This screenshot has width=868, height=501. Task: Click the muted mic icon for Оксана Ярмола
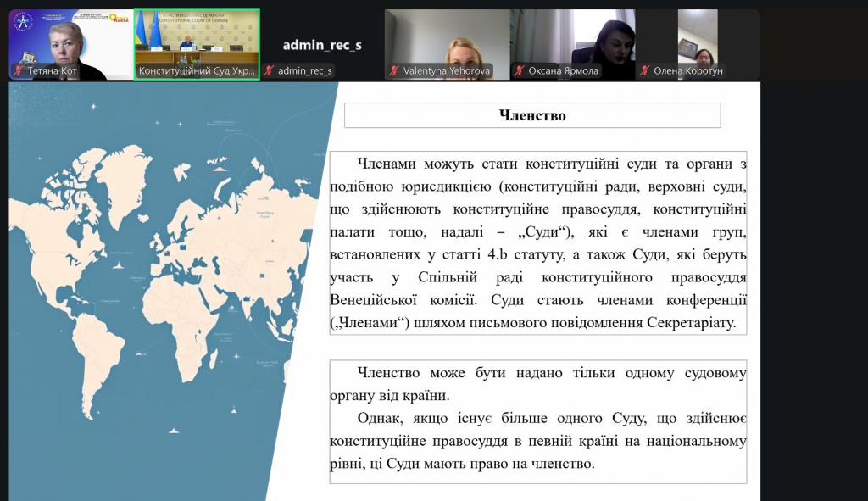coord(519,71)
